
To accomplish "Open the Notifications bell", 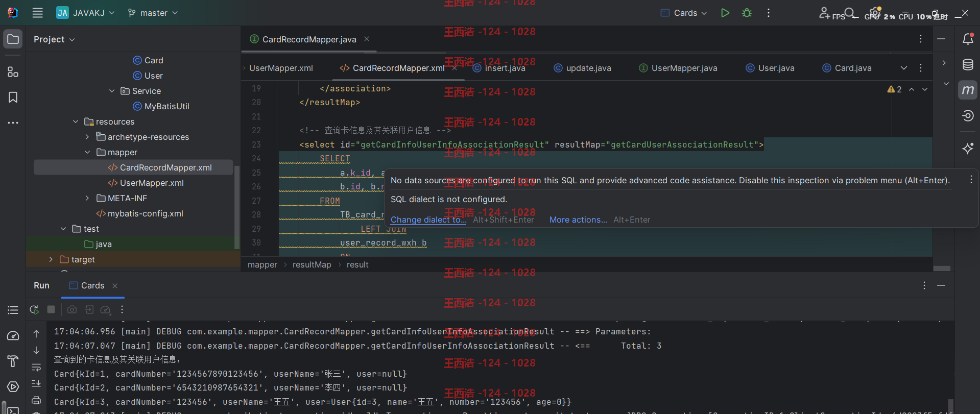I will [968, 39].
